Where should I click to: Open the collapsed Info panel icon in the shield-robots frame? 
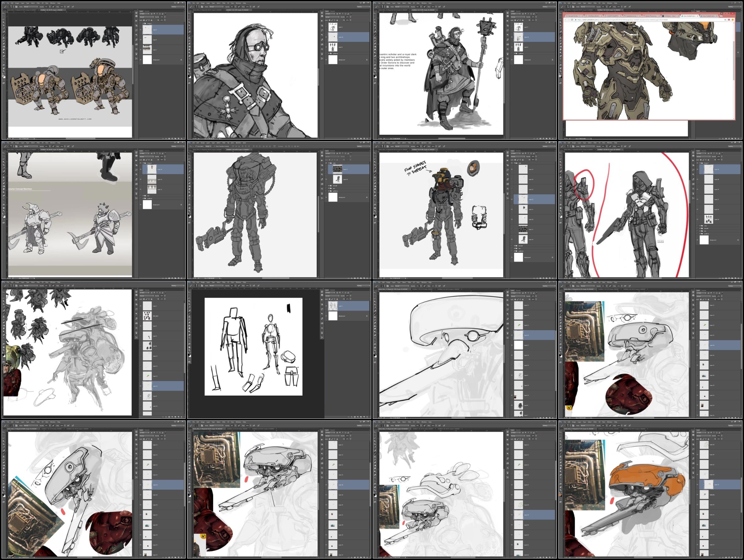click(137, 16)
